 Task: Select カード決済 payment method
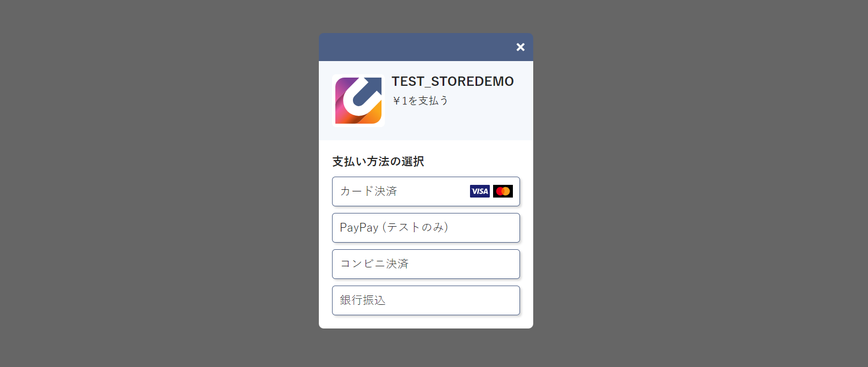(x=426, y=191)
